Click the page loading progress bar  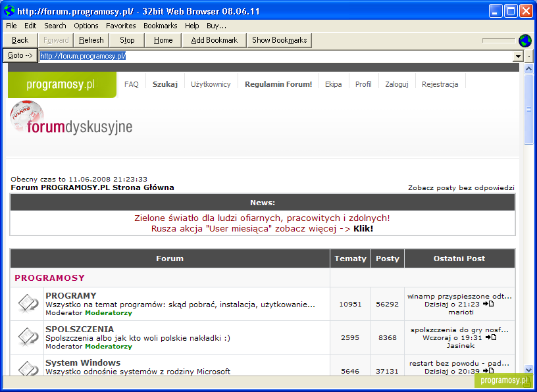(499, 41)
